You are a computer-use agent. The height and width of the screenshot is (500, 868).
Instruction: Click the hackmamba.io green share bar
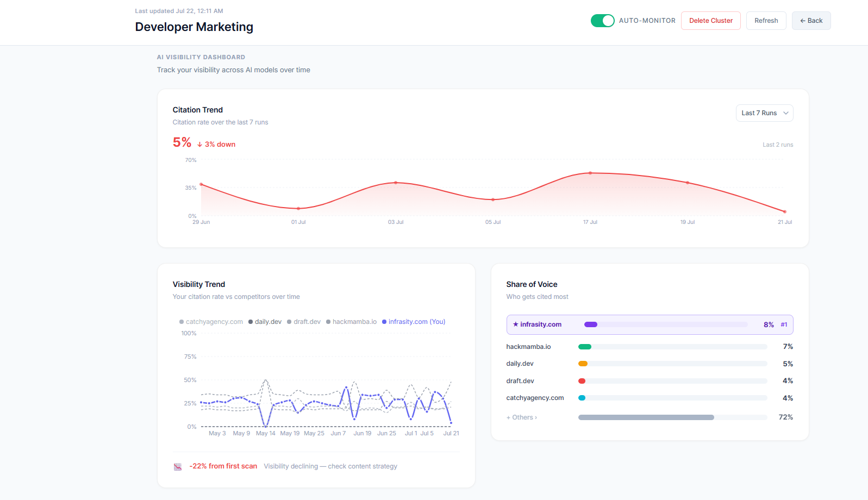(x=585, y=347)
